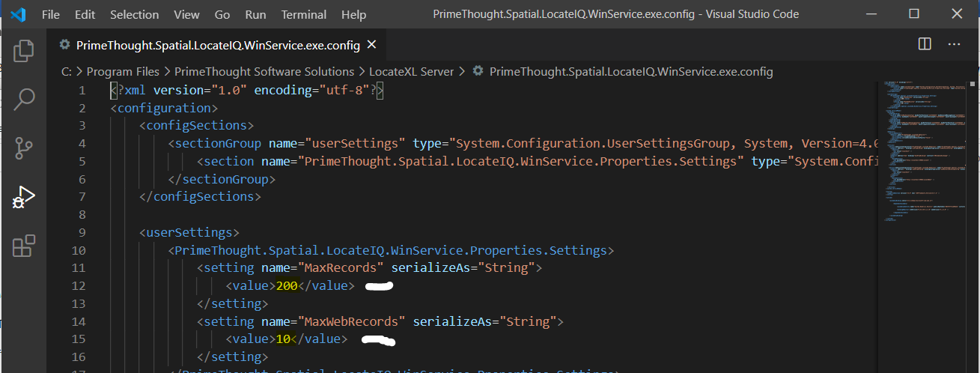Open the Explorer view in activity bar
Image resolution: width=980 pixels, height=373 pixels.
(x=24, y=50)
